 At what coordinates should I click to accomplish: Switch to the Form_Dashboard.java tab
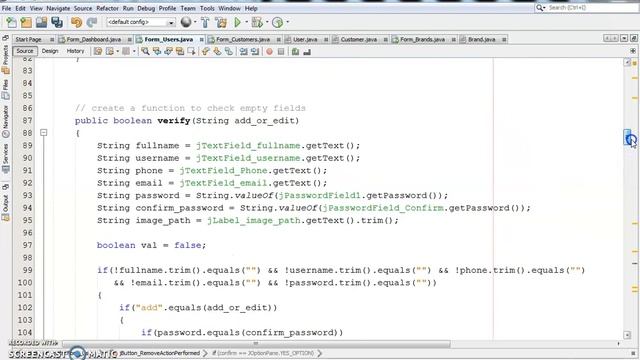tap(93, 39)
